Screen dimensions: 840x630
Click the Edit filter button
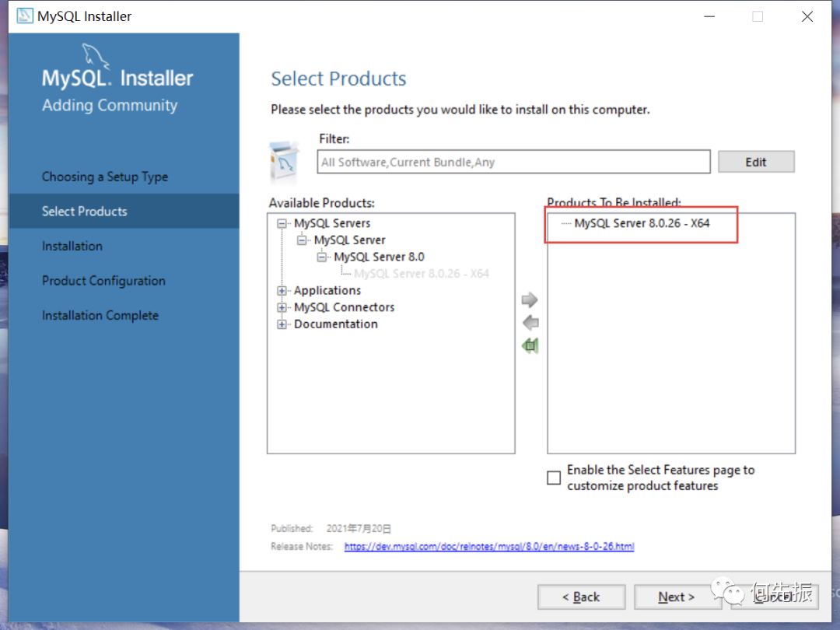tap(756, 162)
